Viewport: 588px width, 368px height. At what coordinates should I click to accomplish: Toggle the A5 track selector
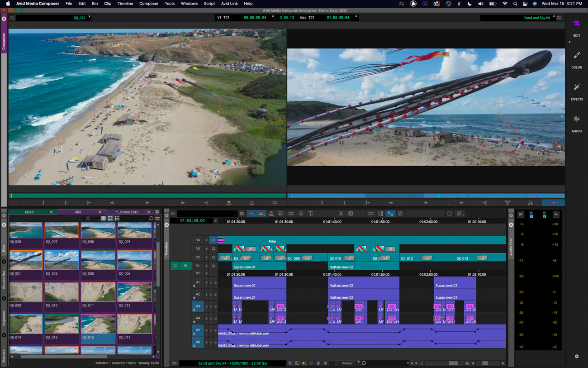click(198, 330)
